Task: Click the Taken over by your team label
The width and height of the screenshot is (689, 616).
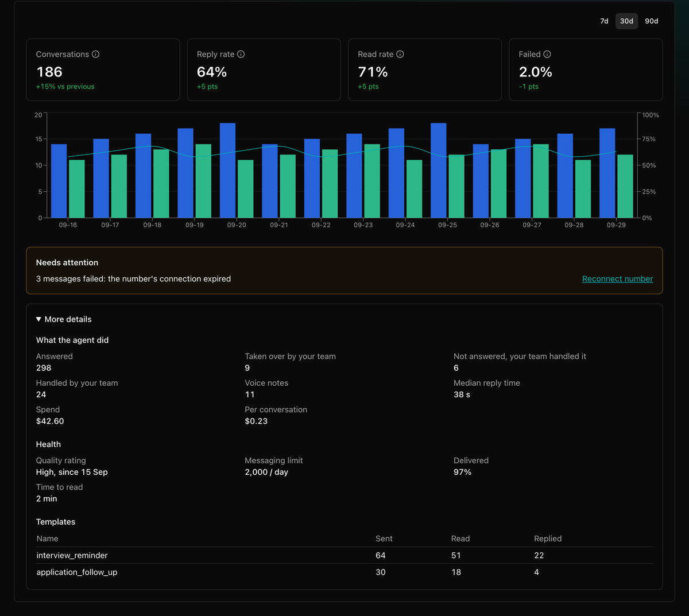Action: point(291,357)
